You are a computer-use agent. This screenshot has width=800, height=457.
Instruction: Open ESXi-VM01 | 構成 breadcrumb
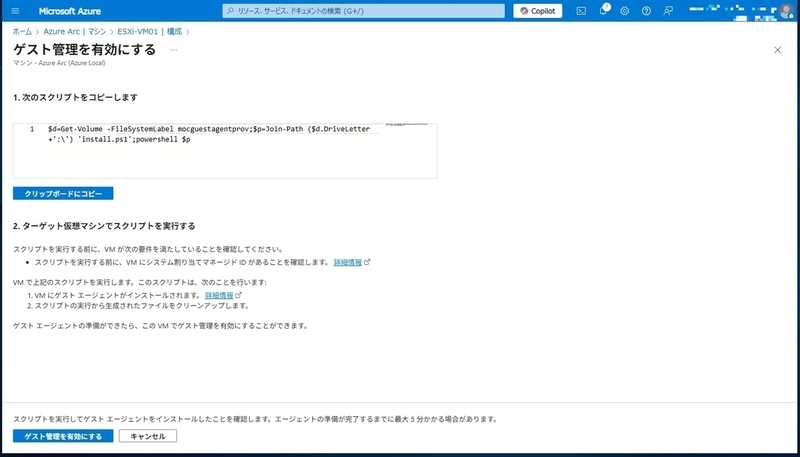[149, 32]
